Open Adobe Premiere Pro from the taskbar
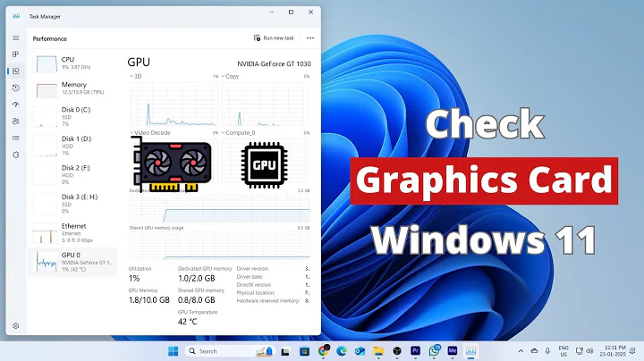 click(x=415, y=351)
